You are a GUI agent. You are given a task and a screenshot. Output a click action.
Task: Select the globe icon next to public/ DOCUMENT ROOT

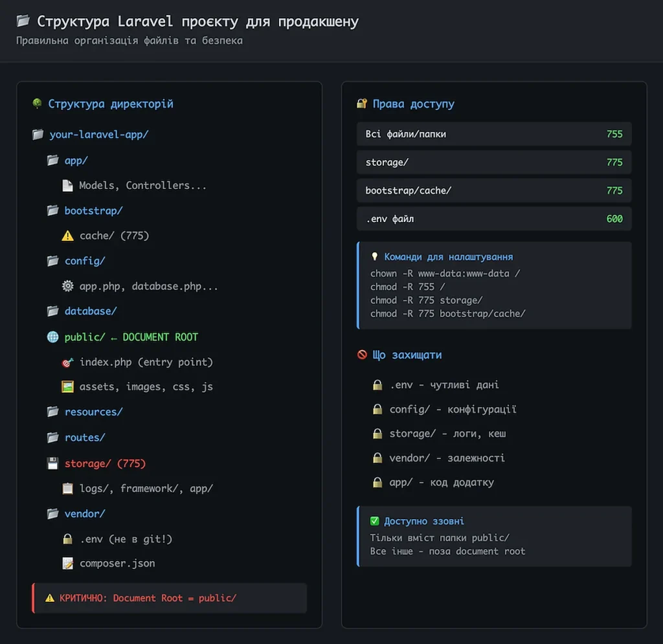tap(53, 337)
